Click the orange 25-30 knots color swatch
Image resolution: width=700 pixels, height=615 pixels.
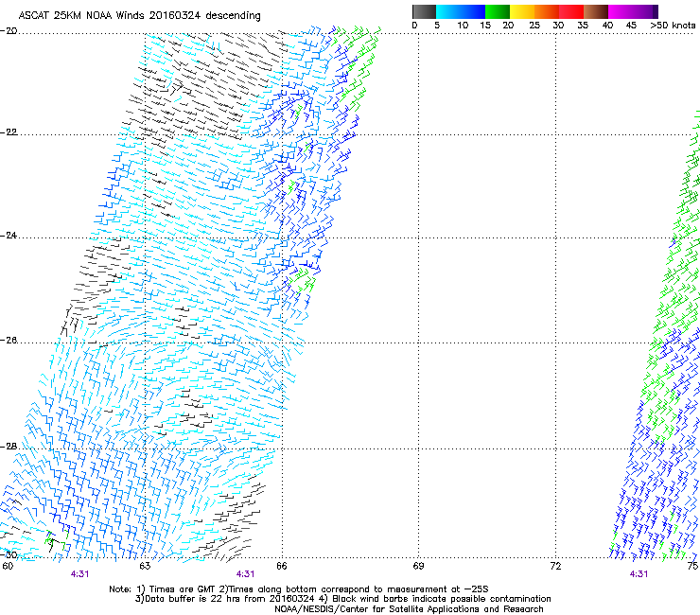(x=547, y=11)
